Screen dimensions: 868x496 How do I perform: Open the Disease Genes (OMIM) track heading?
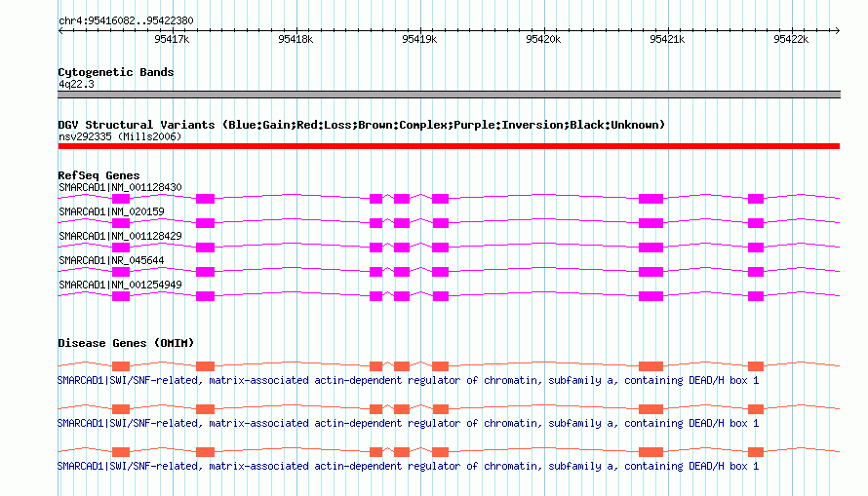tap(126, 343)
